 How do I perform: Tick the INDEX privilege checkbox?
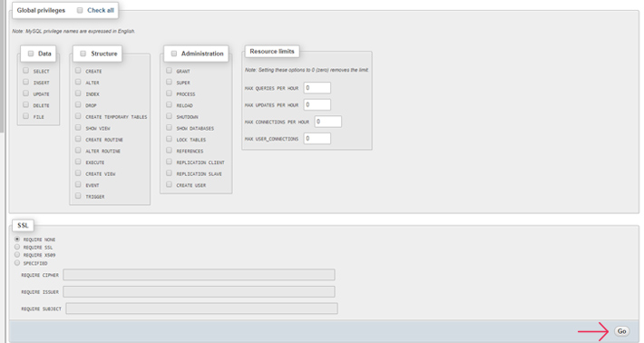78,93
